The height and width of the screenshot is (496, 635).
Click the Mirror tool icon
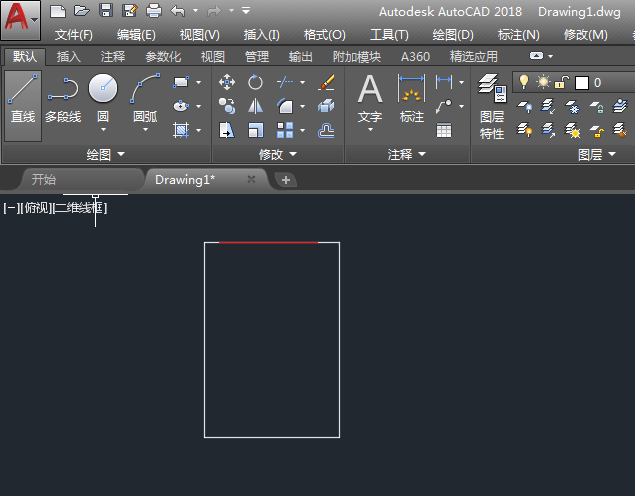coord(256,106)
